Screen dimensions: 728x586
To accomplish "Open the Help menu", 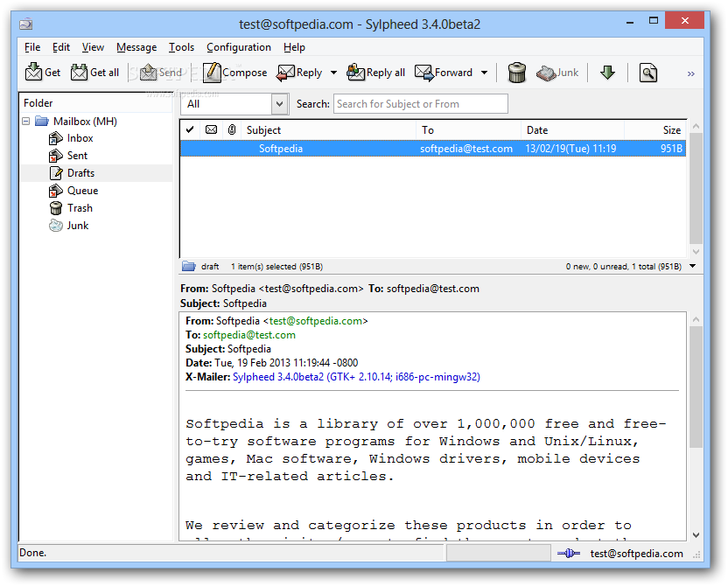I will (x=294, y=47).
